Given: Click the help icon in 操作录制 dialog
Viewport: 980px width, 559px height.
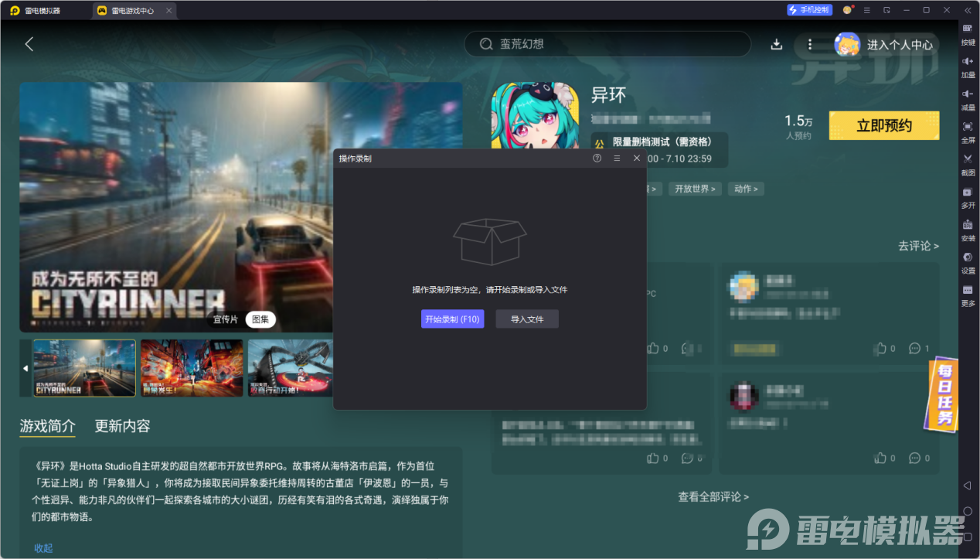Looking at the screenshot, I should 597,158.
